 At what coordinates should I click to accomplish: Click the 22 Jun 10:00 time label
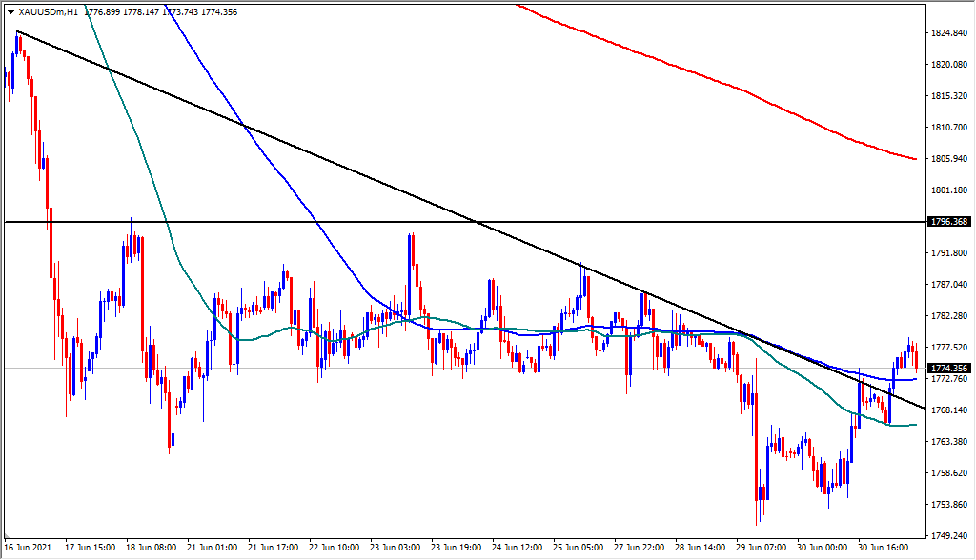click(335, 548)
